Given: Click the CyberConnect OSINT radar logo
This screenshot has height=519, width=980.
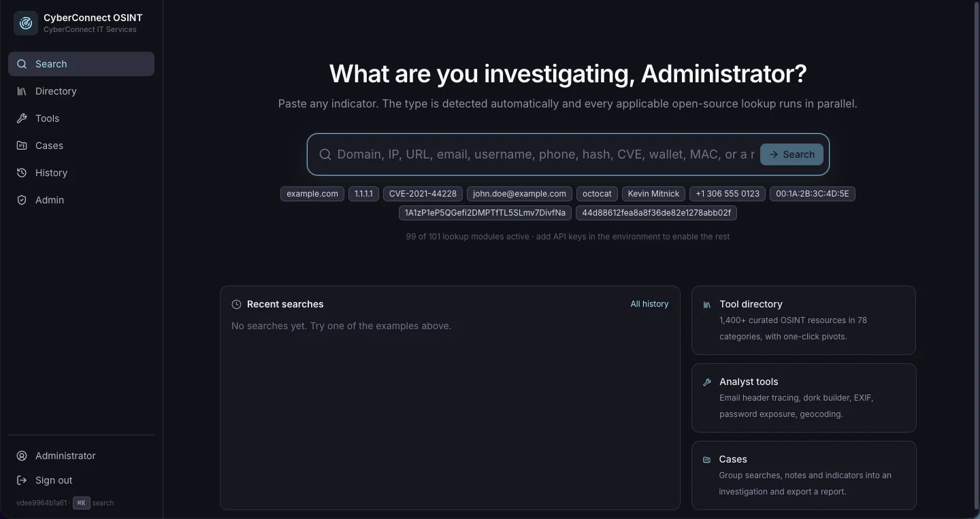Looking at the screenshot, I should (26, 23).
